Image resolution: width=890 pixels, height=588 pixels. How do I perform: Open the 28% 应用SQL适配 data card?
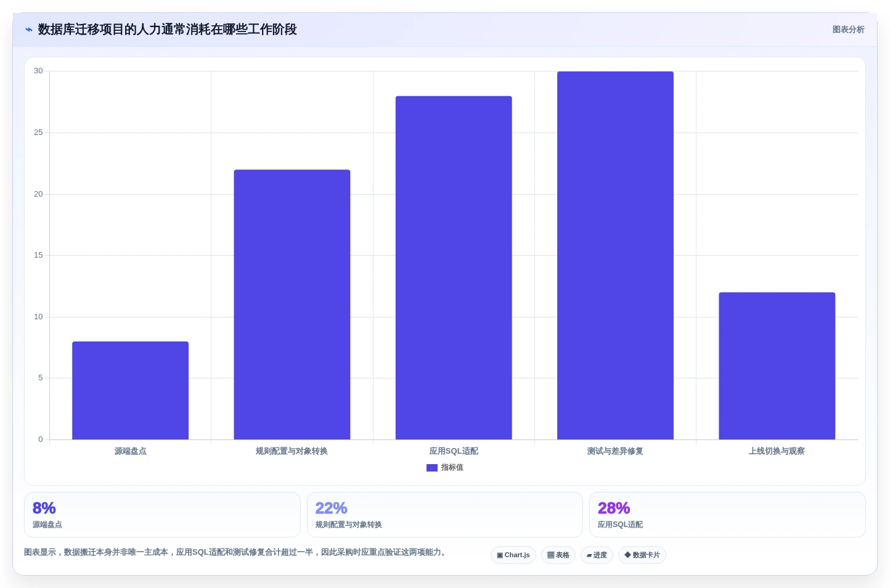click(727, 515)
